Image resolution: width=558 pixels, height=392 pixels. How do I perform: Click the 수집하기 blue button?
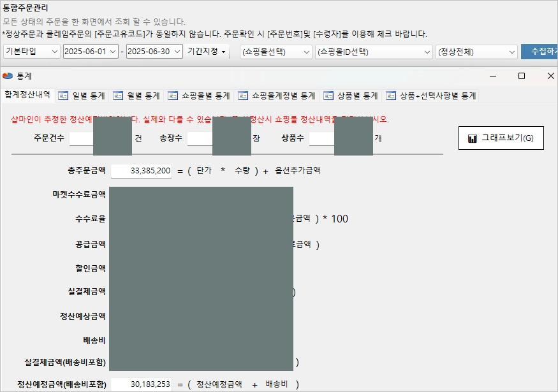pos(540,52)
